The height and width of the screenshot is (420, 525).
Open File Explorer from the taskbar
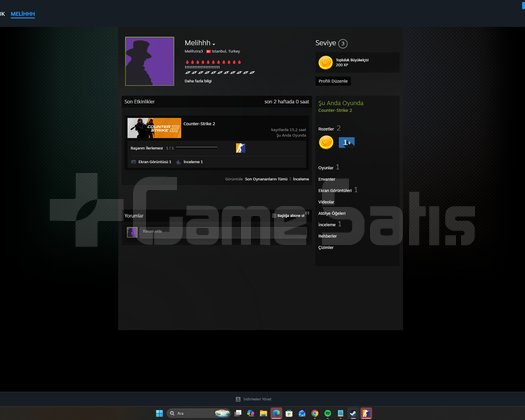(264, 413)
